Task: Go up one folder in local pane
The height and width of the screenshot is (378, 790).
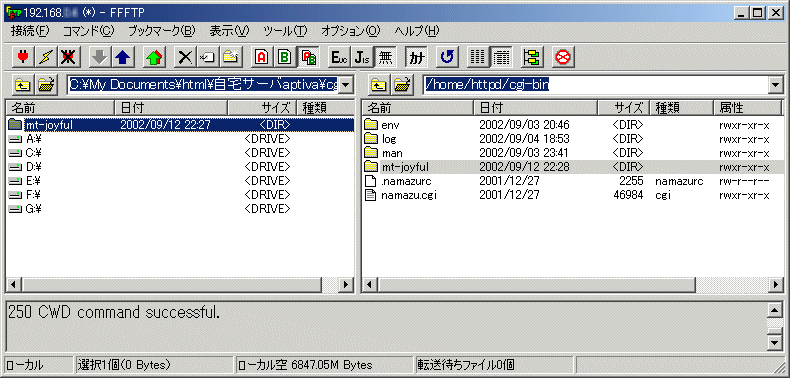Action: [22, 85]
